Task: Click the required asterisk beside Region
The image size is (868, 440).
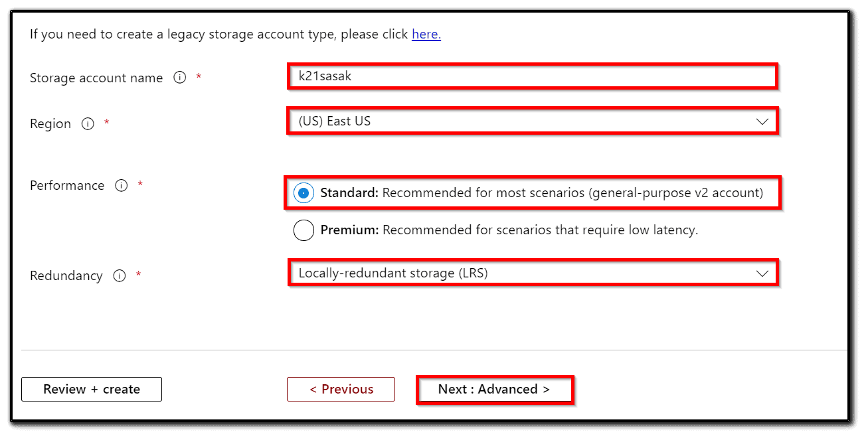Action: point(106,120)
